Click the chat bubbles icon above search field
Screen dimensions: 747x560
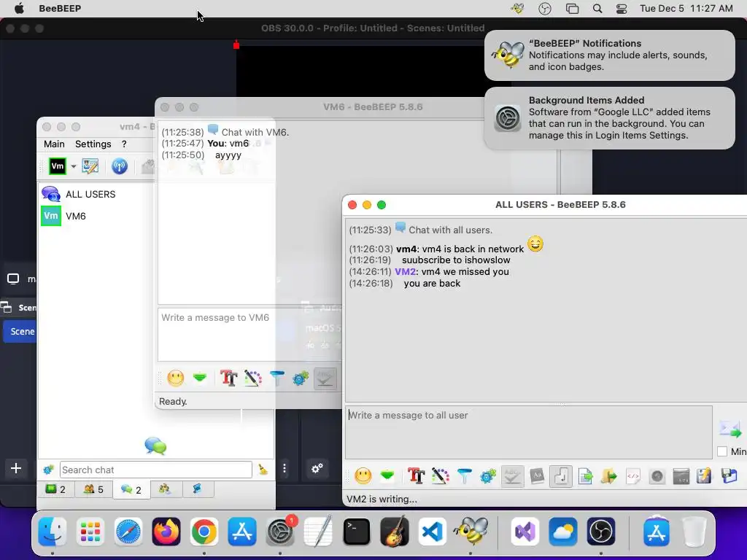(156, 446)
